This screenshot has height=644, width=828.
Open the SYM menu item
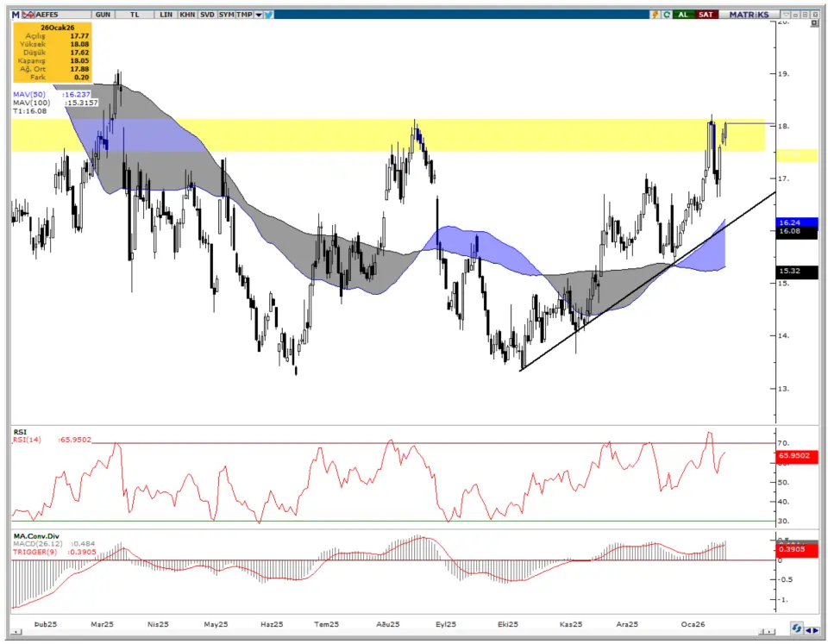(226, 15)
